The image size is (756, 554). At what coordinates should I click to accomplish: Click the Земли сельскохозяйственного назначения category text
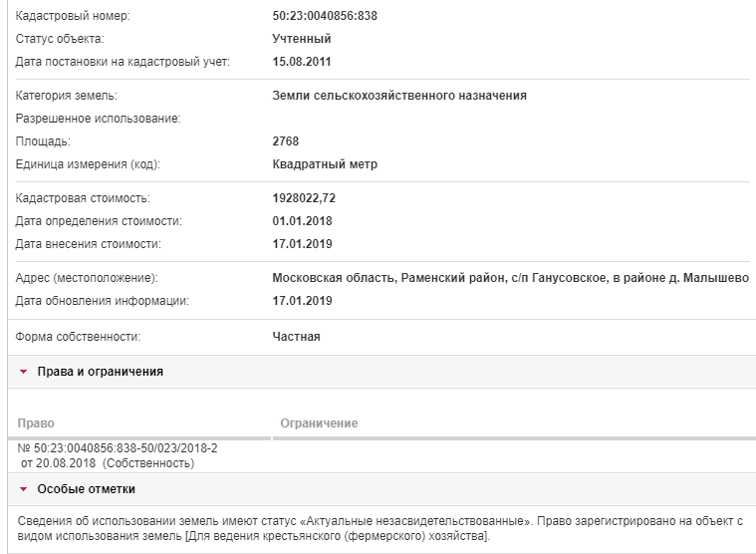coord(399,96)
